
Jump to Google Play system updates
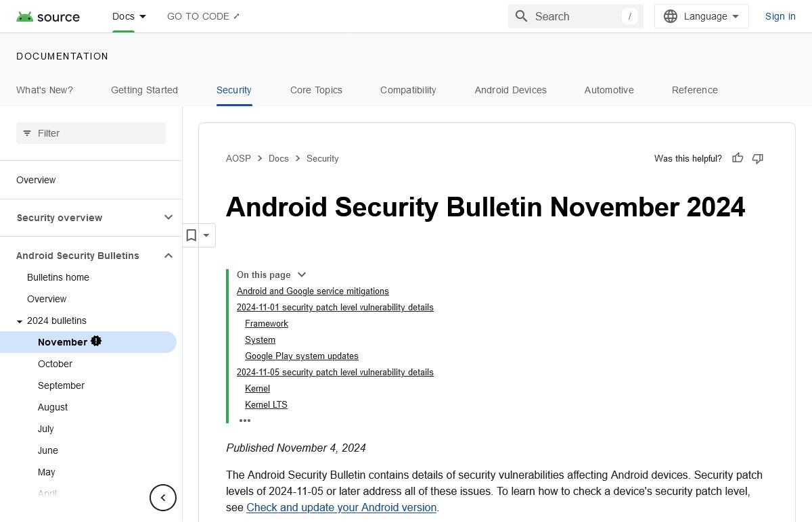tap(302, 356)
